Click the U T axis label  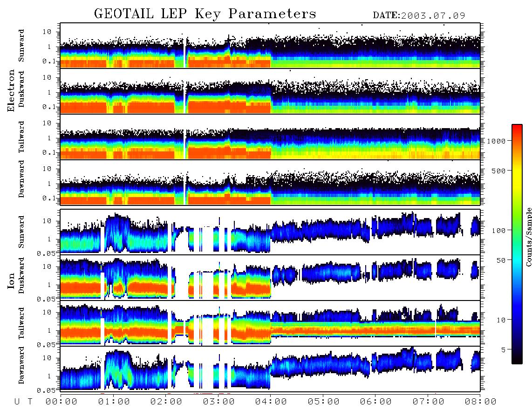point(23,402)
